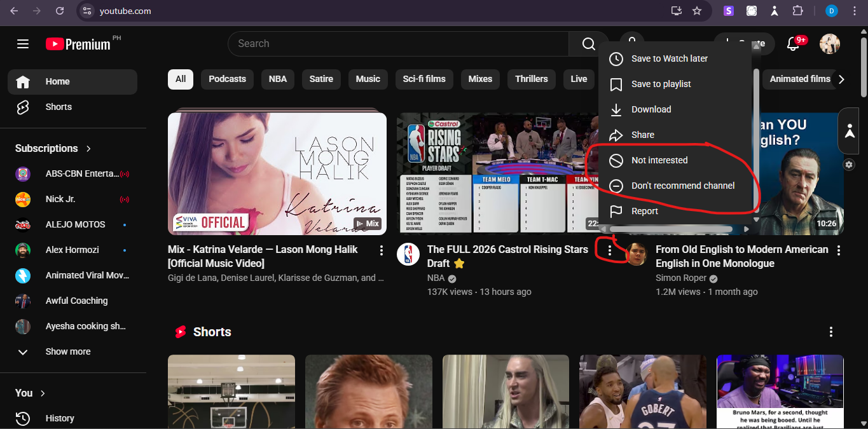Click the right arrow to see more filter chips
This screenshot has width=868, height=429.
pyautogui.click(x=841, y=79)
